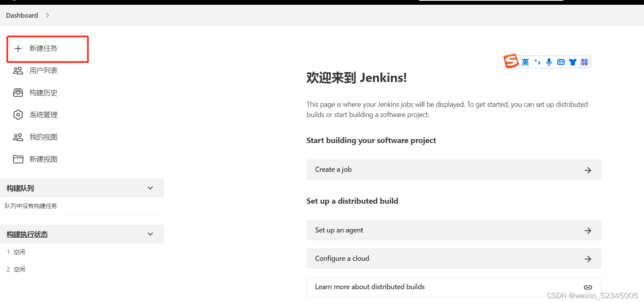
Task: Click the Start building your software project heading
Action: [x=371, y=141]
